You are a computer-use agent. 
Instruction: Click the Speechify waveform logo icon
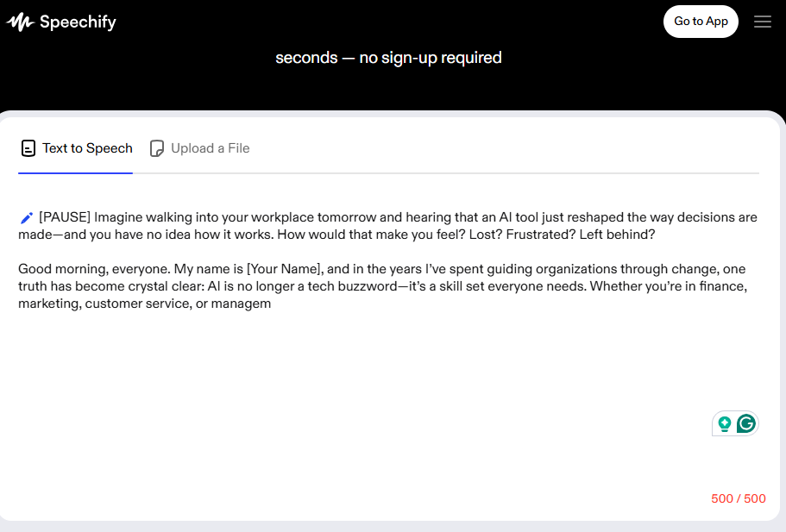[x=20, y=22]
